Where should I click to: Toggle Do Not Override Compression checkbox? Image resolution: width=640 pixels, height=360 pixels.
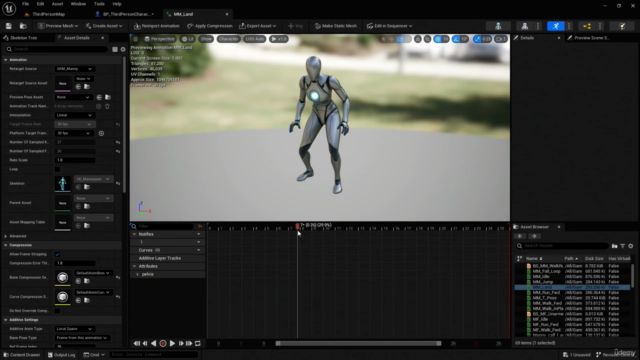(57, 311)
